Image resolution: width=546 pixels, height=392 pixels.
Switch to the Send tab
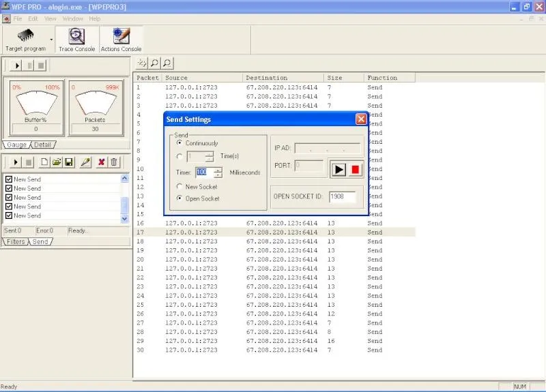tap(40, 242)
